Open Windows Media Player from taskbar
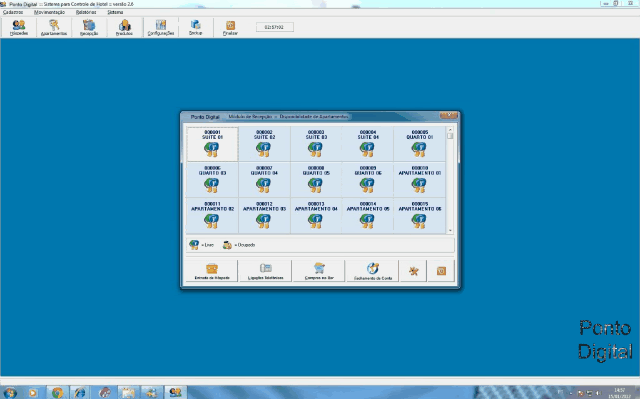This screenshot has height=399, width=640. pos(33,393)
